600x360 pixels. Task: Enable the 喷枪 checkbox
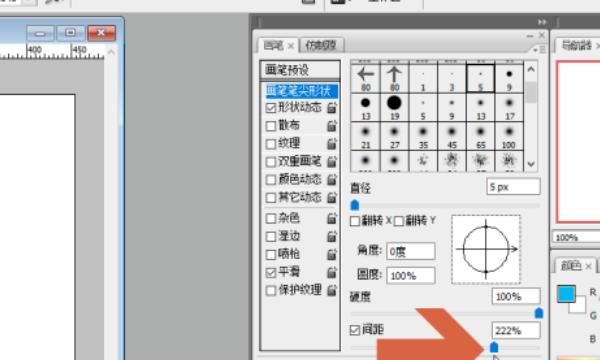(271, 254)
